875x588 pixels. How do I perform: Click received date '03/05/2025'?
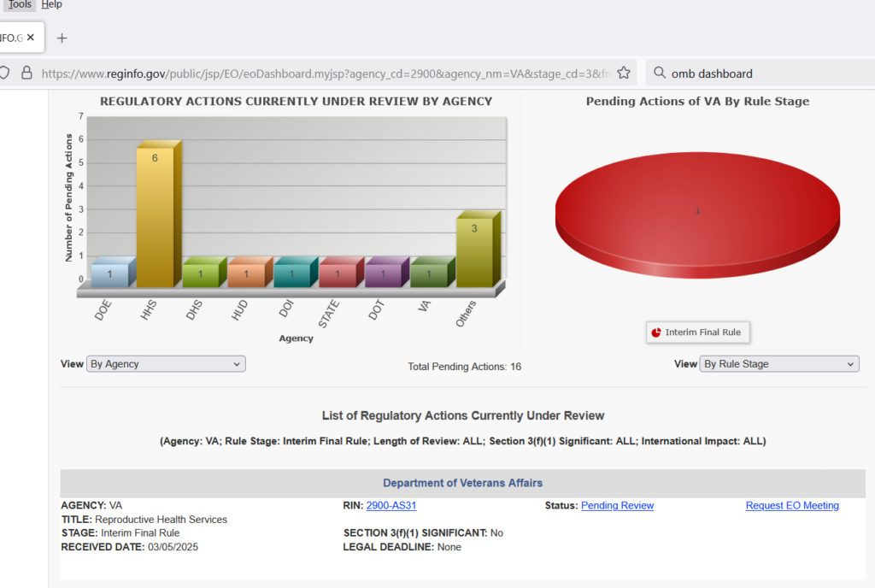(173, 547)
